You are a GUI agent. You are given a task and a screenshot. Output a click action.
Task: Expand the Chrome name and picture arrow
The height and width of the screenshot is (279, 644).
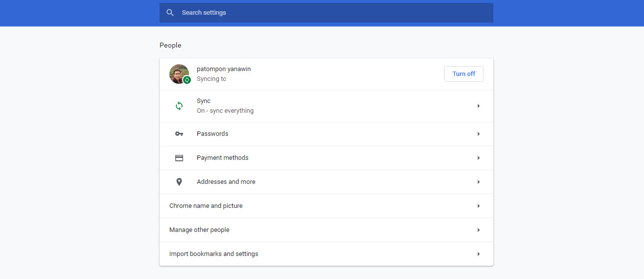[x=479, y=206]
